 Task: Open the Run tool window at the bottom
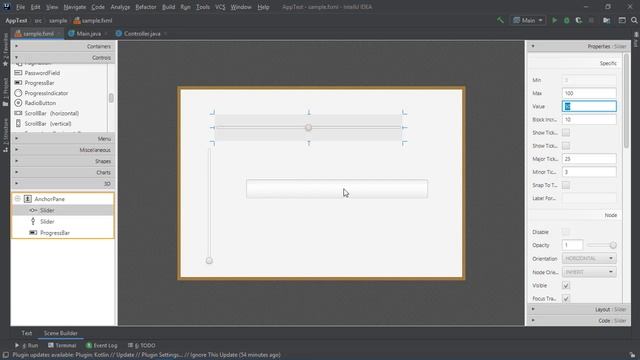pos(27,345)
